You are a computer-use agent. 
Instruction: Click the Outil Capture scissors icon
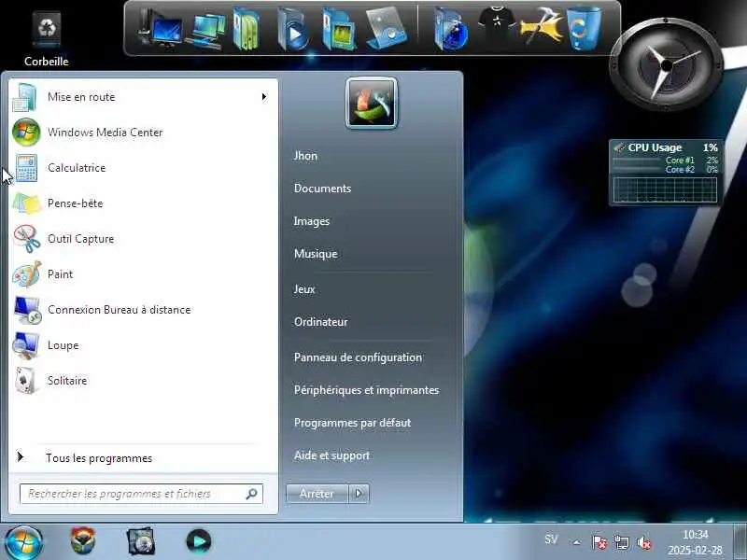[27, 239]
